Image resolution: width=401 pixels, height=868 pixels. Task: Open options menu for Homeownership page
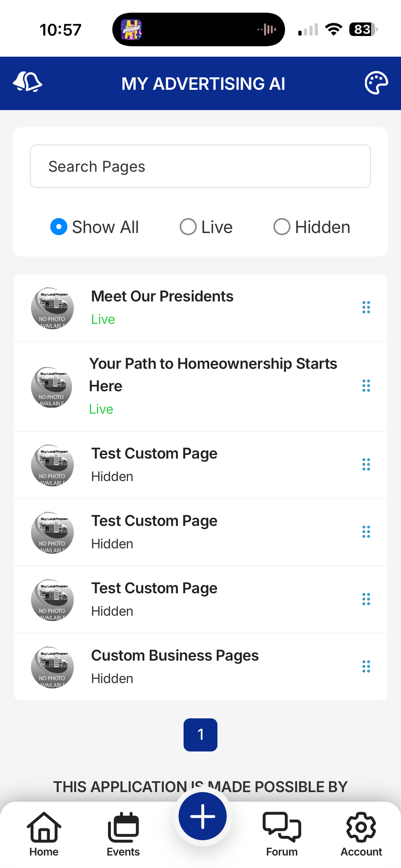[x=366, y=386]
